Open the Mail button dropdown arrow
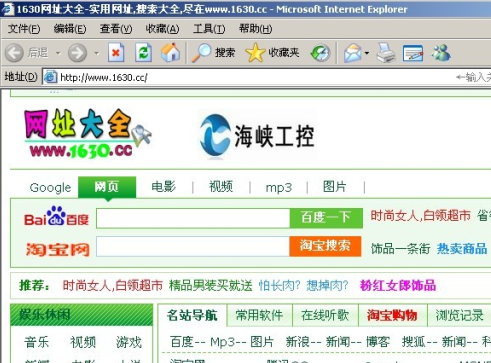491x363 pixels. click(367, 53)
